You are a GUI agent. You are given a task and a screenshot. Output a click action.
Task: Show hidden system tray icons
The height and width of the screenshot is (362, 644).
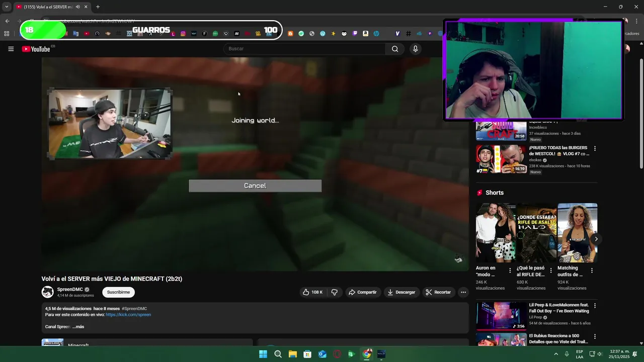click(556, 354)
